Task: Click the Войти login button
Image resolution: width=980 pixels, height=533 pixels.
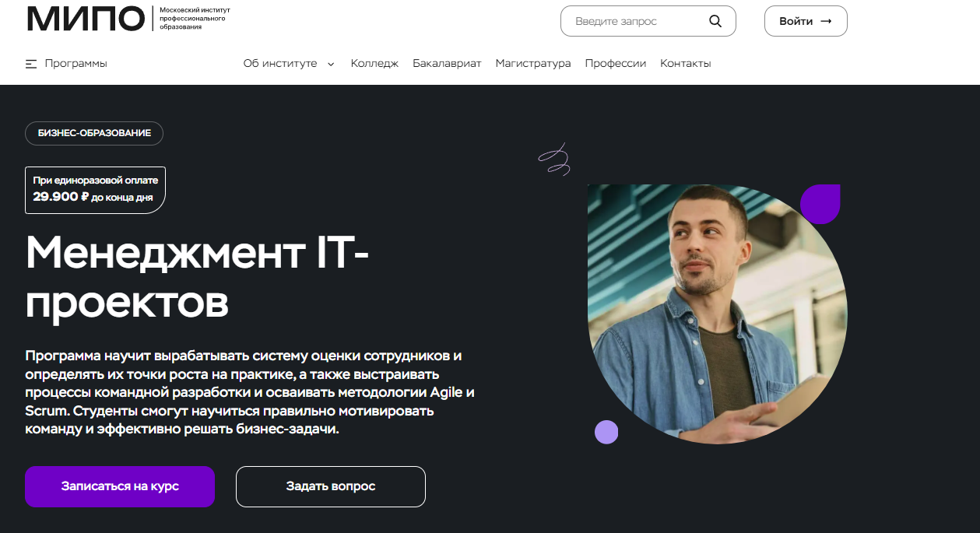Action: pyautogui.click(x=806, y=21)
